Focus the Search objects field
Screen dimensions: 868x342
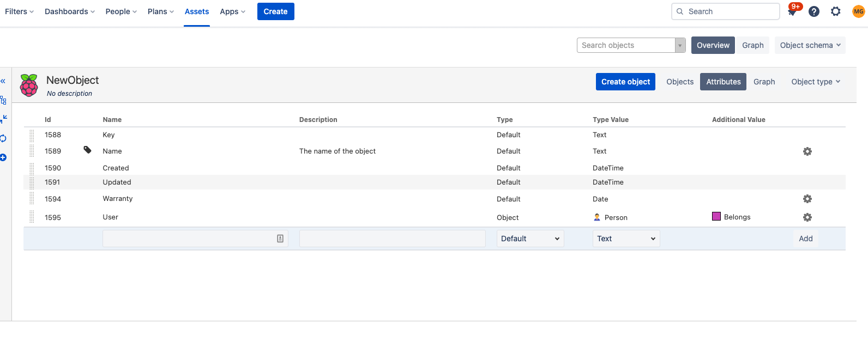[x=626, y=45]
